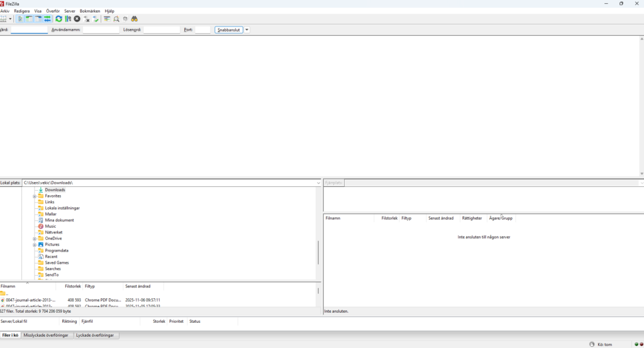Expand the OneDrive folder tree node
This screenshot has height=348, width=644.
tap(35, 239)
